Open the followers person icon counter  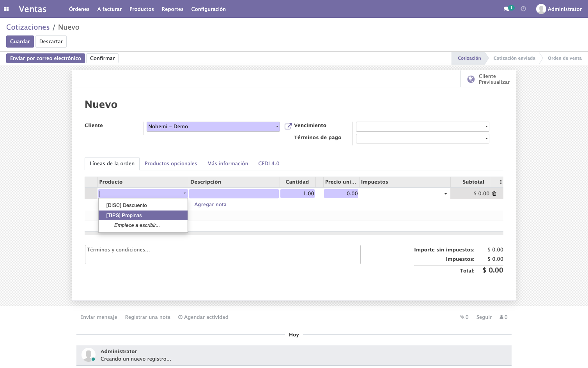503,317
